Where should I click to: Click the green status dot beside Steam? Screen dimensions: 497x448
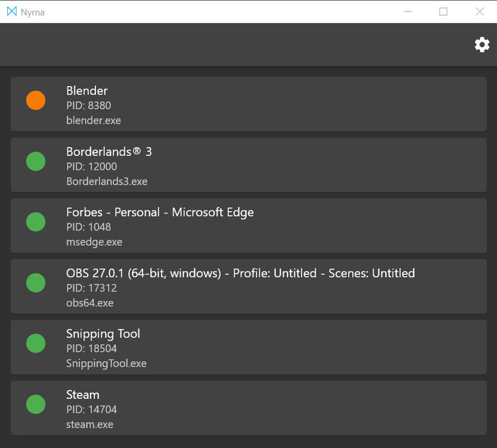[x=36, y=404]
